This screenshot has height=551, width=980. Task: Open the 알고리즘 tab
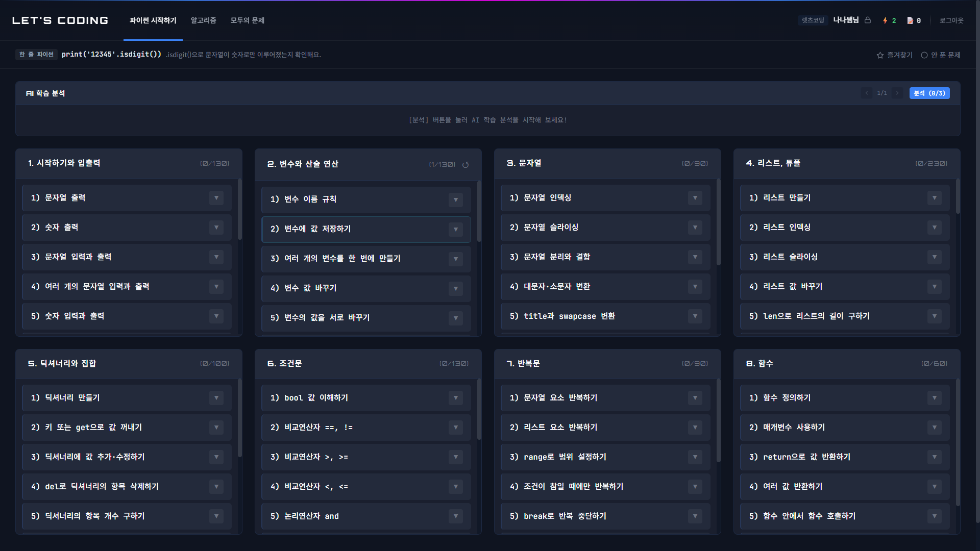tap(203, 20)
